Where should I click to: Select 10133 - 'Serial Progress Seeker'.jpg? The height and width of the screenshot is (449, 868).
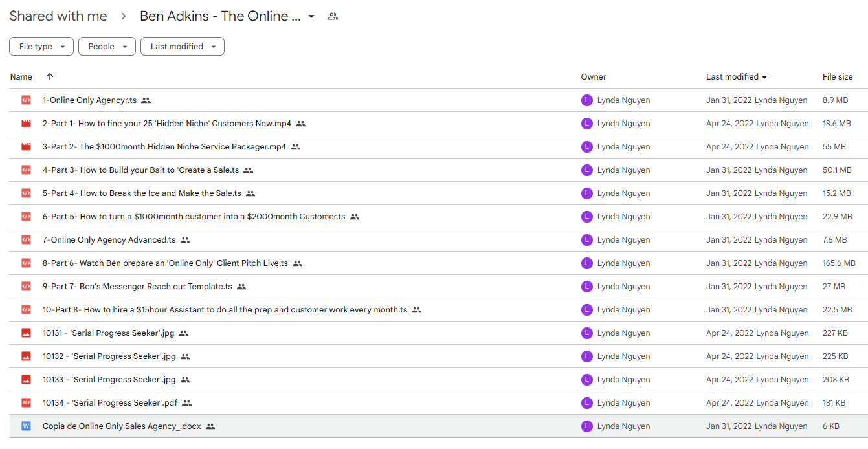[109, 380]
